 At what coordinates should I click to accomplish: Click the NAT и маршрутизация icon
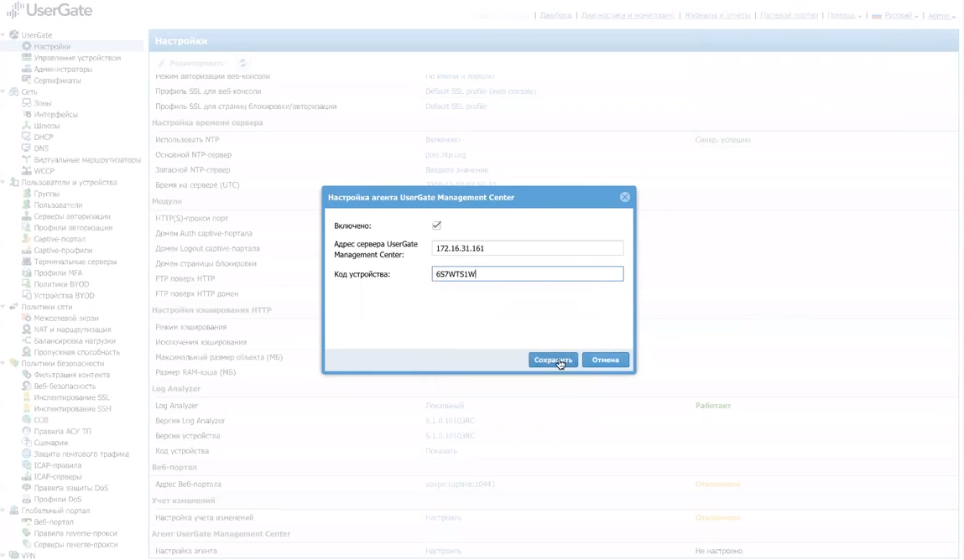[x=27, y=329]
